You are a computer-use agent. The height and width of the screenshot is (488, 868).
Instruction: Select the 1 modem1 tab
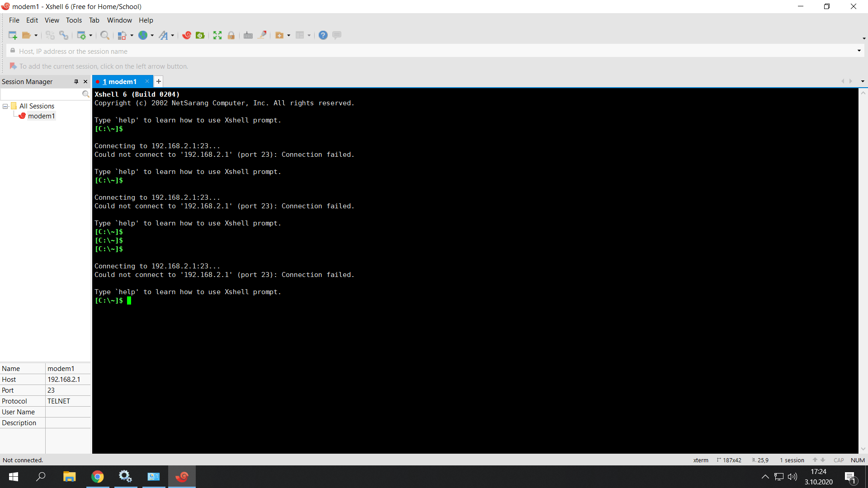coord(118,81)
